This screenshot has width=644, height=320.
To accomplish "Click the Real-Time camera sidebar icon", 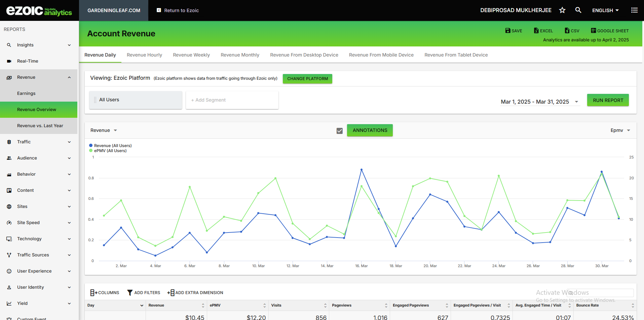I will click(9, 61).
